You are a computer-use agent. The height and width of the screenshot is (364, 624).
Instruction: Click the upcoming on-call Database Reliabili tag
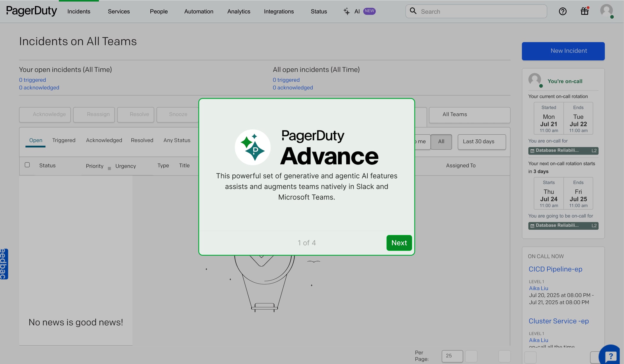(563, 226)
